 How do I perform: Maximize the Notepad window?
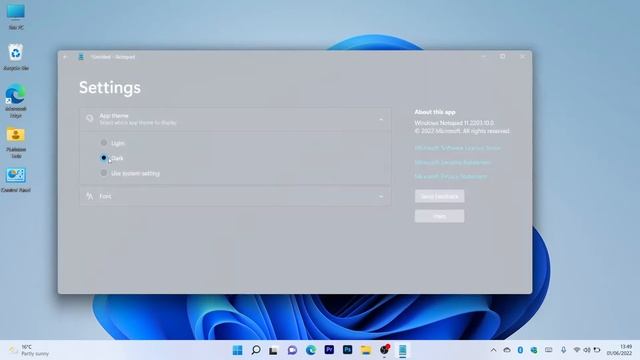502,57
